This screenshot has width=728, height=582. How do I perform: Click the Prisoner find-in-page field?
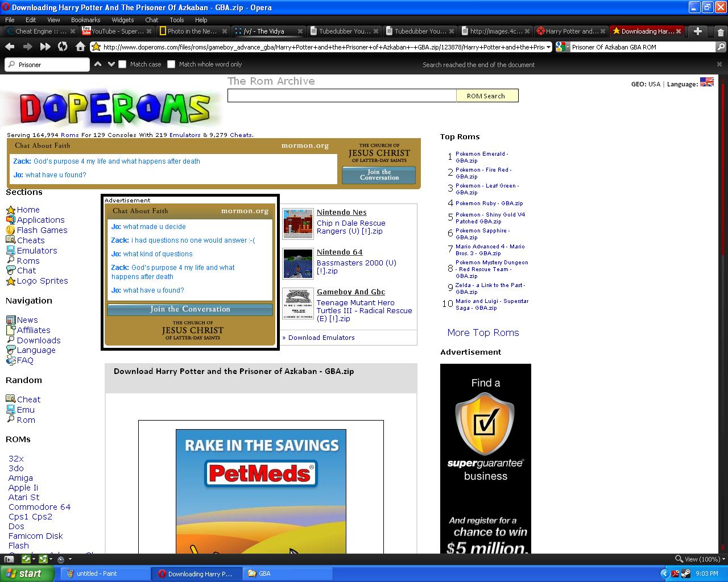click(47, 64)
